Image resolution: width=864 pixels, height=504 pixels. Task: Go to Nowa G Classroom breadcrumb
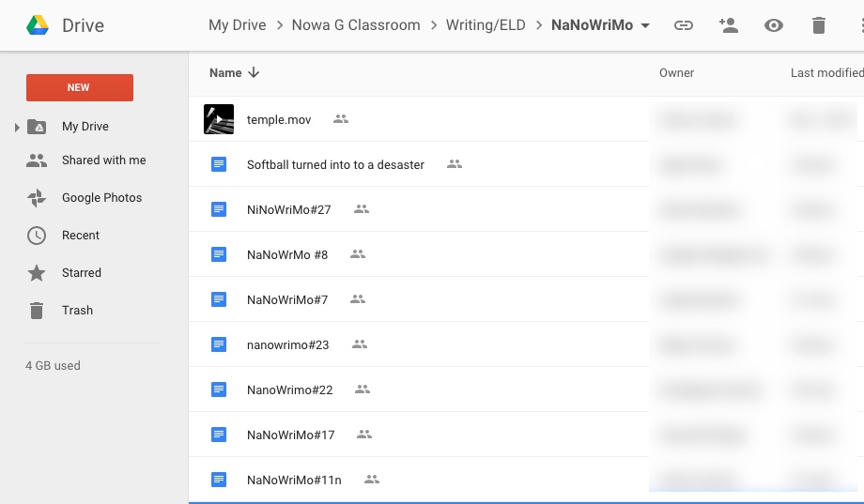point(356,25)
